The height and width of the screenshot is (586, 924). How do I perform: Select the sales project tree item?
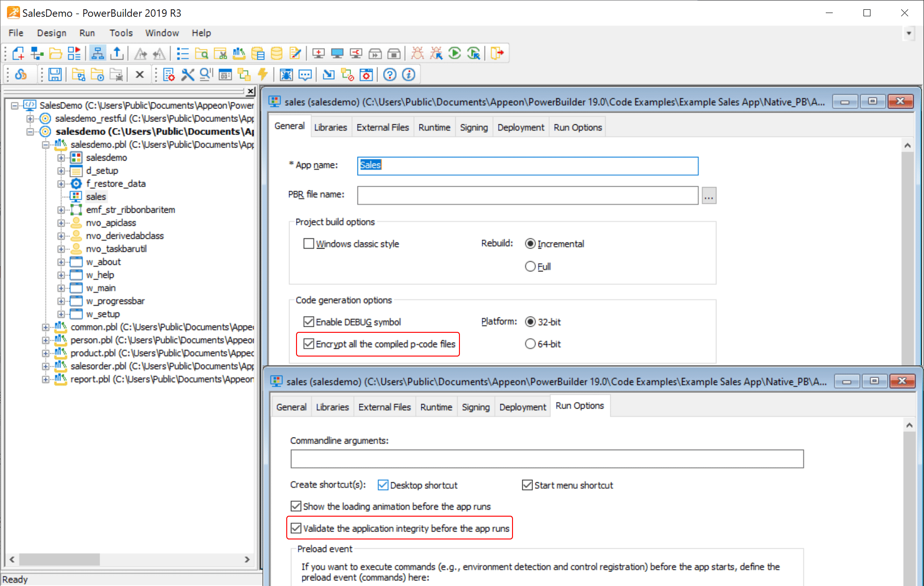96,197
